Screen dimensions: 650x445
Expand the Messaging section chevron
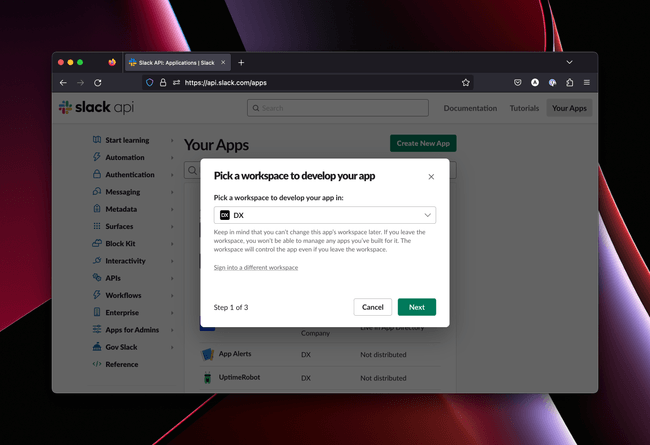(x=172, y=192)
